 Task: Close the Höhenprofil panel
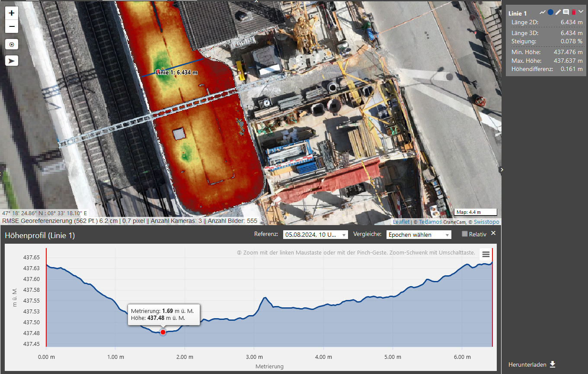coord(493,233)
